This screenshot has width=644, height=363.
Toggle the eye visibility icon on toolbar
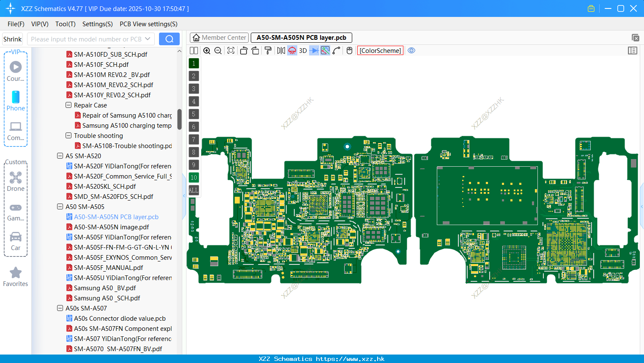[411, 50]
